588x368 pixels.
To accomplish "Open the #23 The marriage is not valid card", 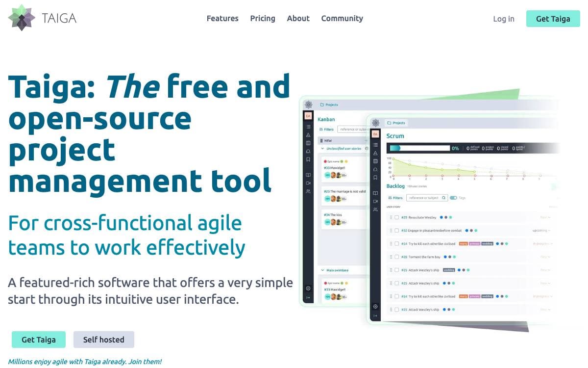I will click(344, 195).
